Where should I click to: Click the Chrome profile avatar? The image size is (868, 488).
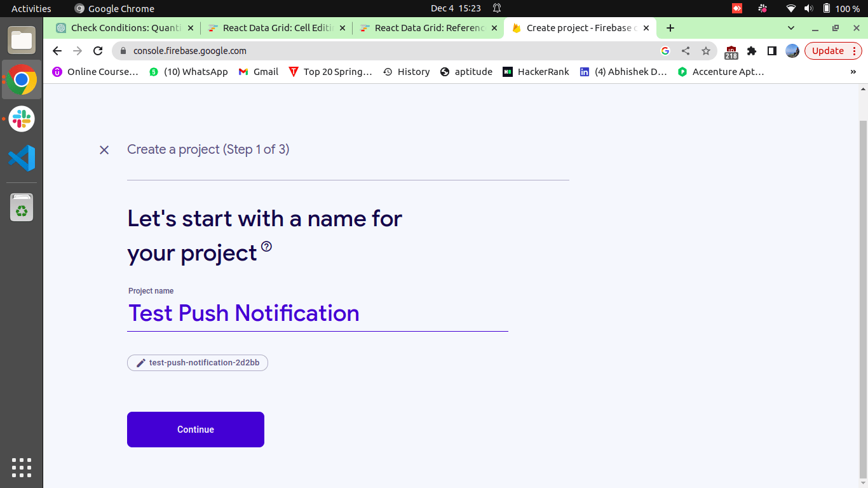pos(792,51)
